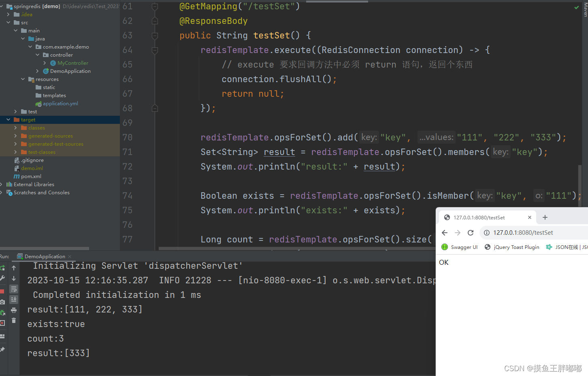
Task: Click the green bug attach-debugger icon
Action: click(x=2, y=312)
